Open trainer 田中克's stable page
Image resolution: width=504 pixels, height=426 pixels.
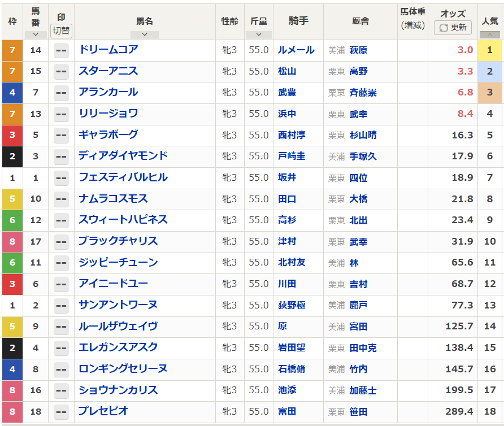click(x=363, y=348)
